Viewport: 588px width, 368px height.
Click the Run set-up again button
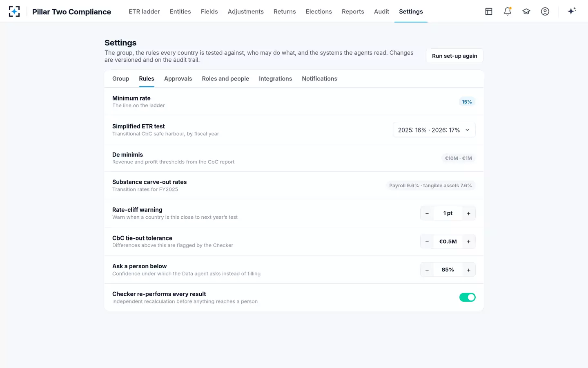pos(454,56)
